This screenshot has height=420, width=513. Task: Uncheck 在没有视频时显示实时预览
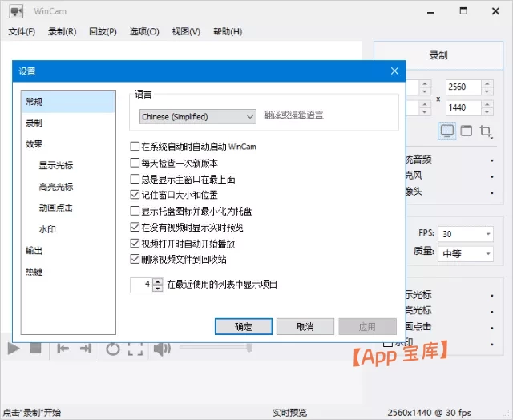pyautogui.click(x=135, y=227)
